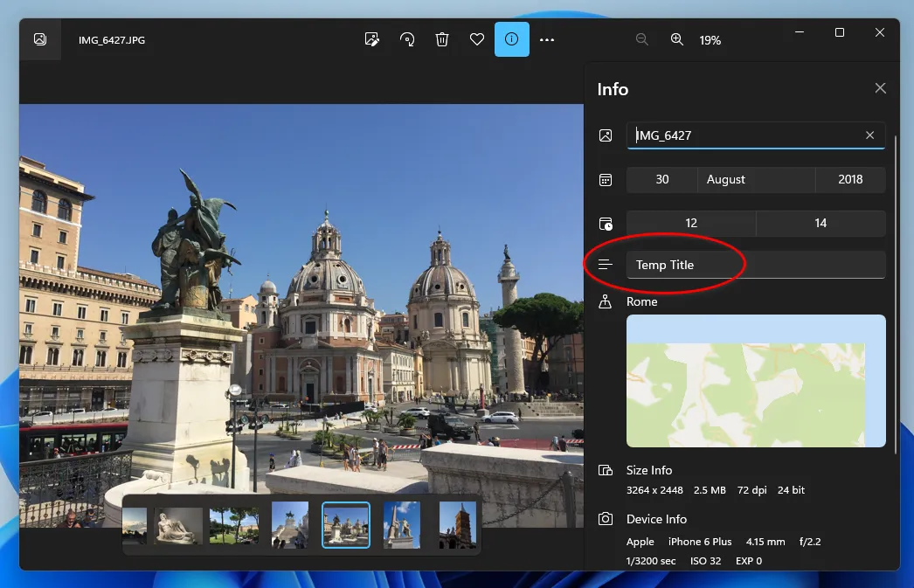This screenshot has height=588, width=914.
Task: Select the obelisk statue thumbnail
Action: tap(402, 525)
